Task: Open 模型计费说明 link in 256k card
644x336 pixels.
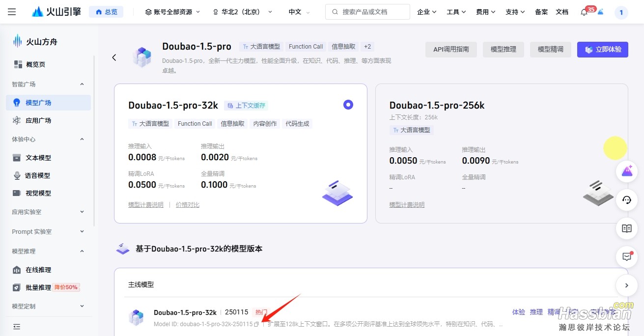Action: tap(407, 205)
